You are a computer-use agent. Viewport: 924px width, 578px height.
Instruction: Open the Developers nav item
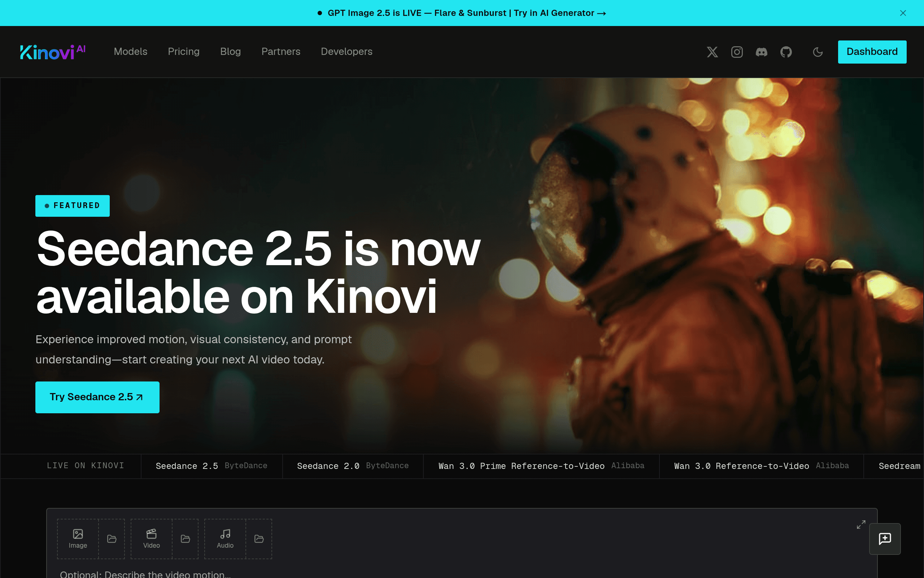(347, 52)
